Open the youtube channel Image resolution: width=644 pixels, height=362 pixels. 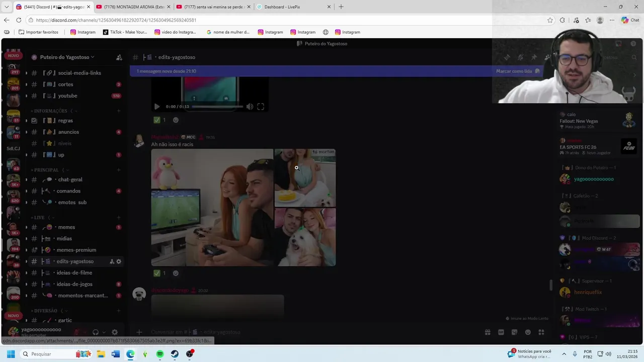[75, 96]
